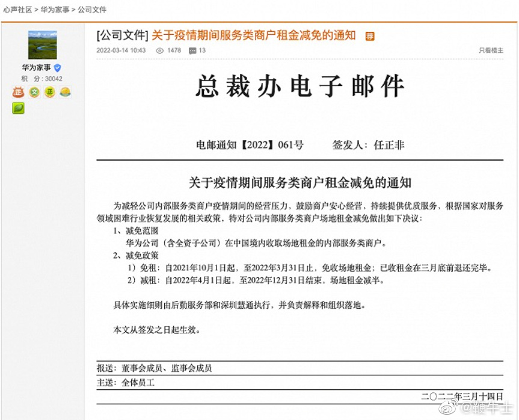Click the line 2、减免政策

click(x=136, y=255)
